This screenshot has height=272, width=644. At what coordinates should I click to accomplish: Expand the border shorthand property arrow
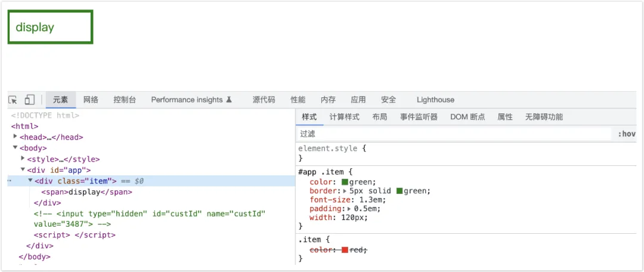point(345,191)
